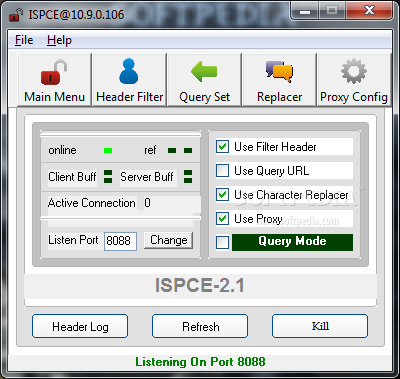This screenshot has height=379, width=400.
Task: Open the Replacer speech bubbles tab
Action: pyautogui.click(x=279, y=80)
